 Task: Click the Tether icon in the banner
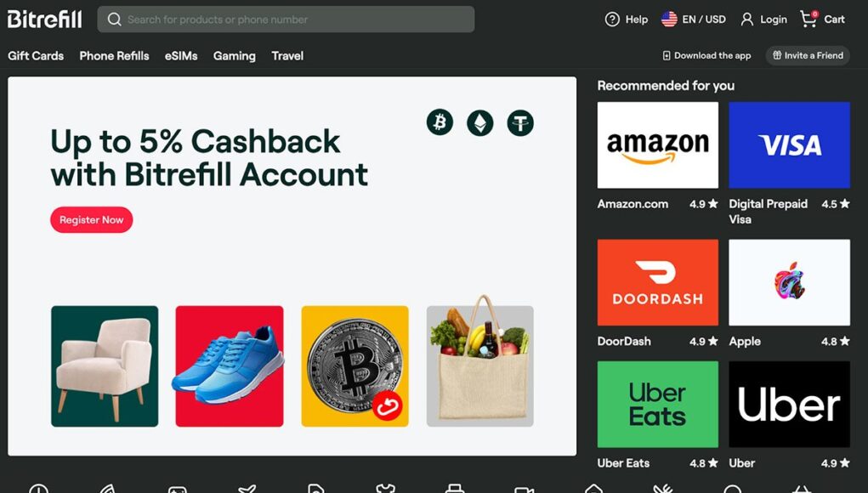pyautogui.click(x=520, y=123)
